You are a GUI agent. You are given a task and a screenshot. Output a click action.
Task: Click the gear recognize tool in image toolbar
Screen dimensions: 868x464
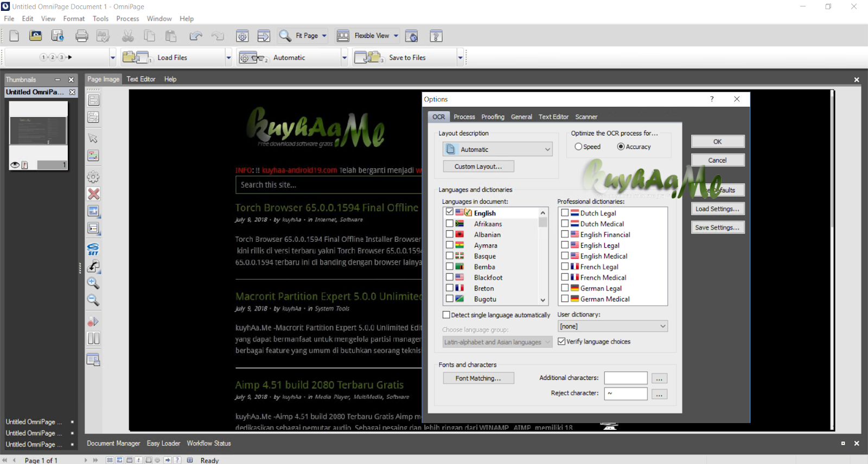93,177
